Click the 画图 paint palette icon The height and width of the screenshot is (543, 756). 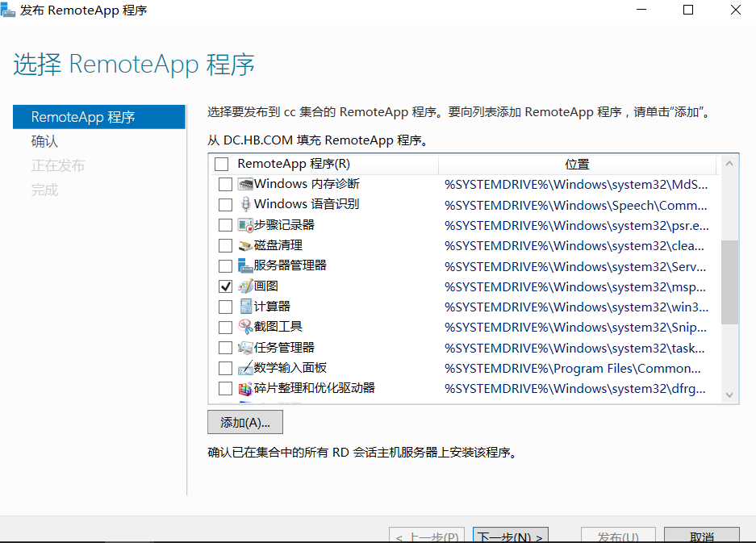coord(245,286)
